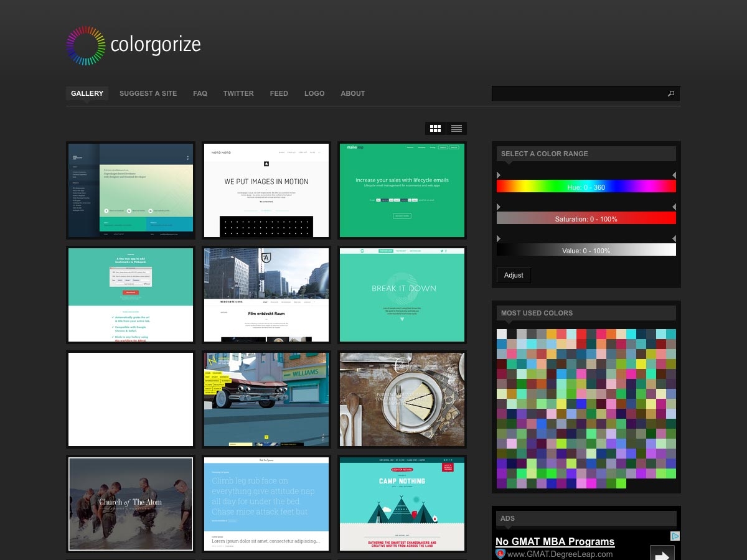
Task: Click the Saturation 0 - 100% slider bar
Action: tap(586, 218)
